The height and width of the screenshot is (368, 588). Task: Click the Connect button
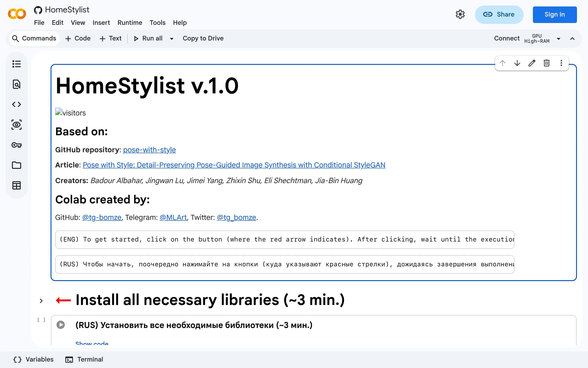pos(507,38)
